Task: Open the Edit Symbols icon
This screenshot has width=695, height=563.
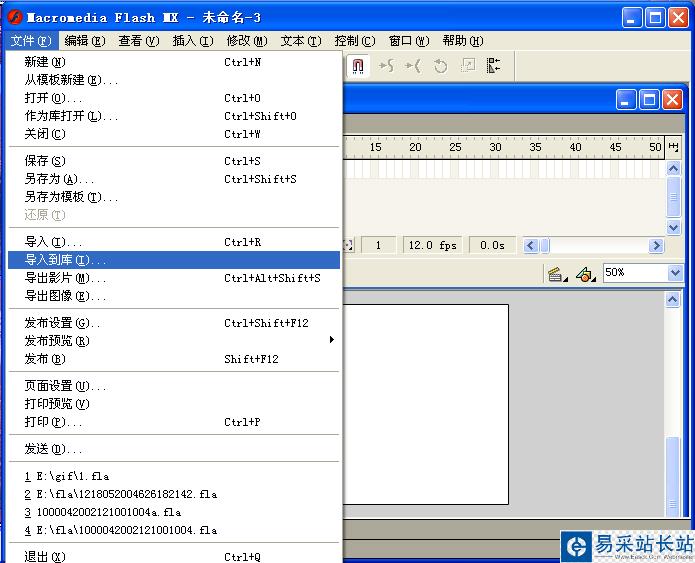Action: (586, 274)
